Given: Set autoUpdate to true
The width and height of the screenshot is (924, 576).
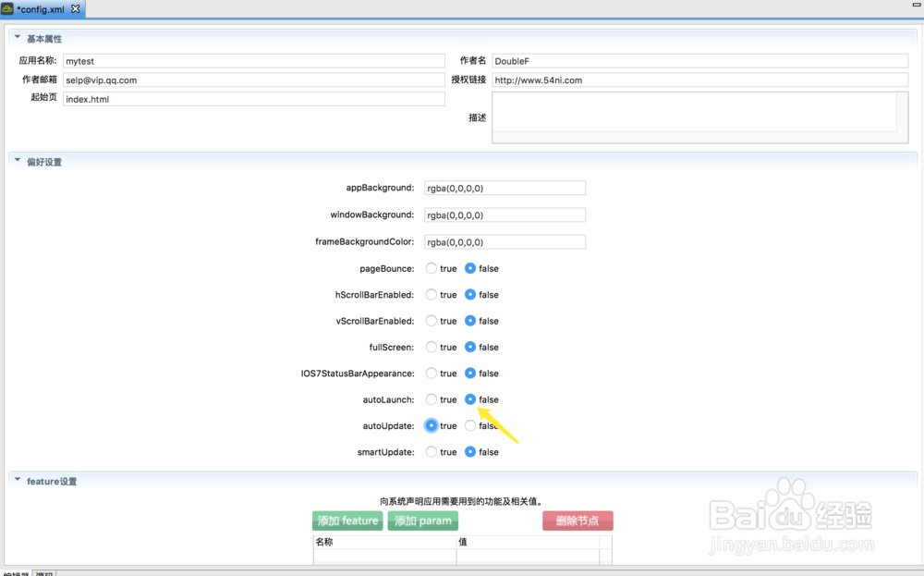Looking at the screenshot, I should (432, 425).
